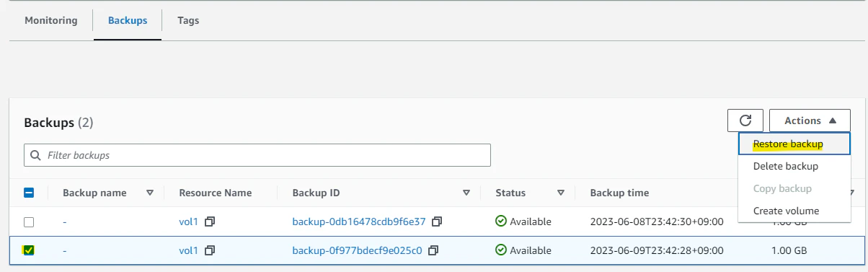Open the Tags tab
The image size is (868, 272).
[188, 20]
